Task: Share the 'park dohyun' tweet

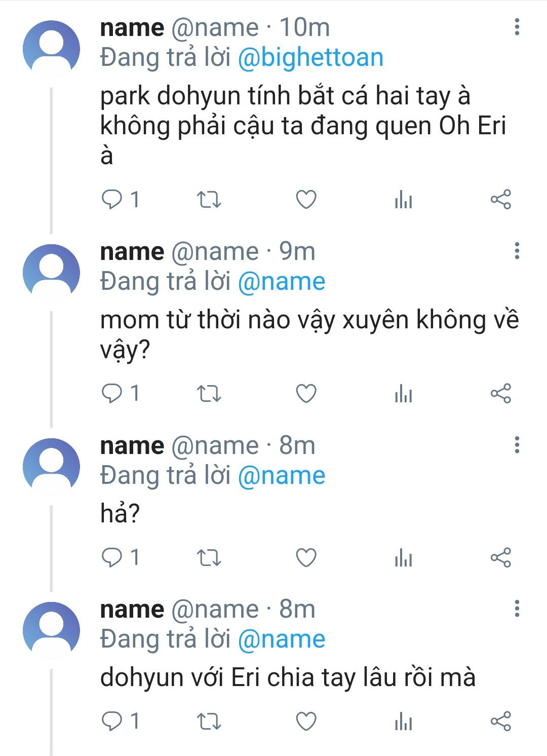Action: (x=500, y=200)
